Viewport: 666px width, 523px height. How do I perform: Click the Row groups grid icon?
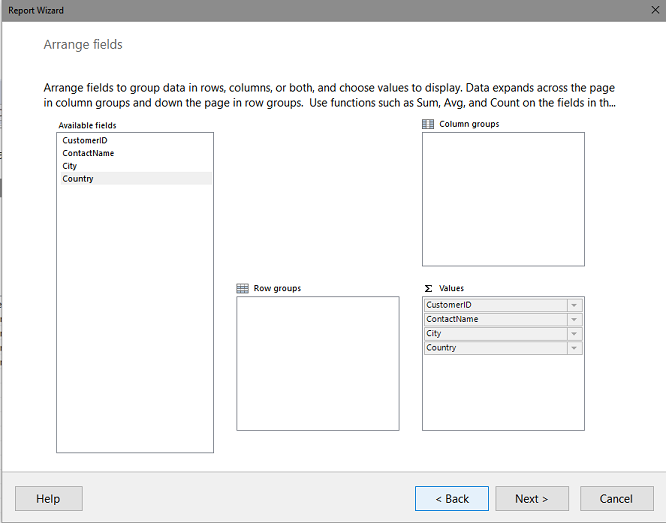[x=242, y=288]
